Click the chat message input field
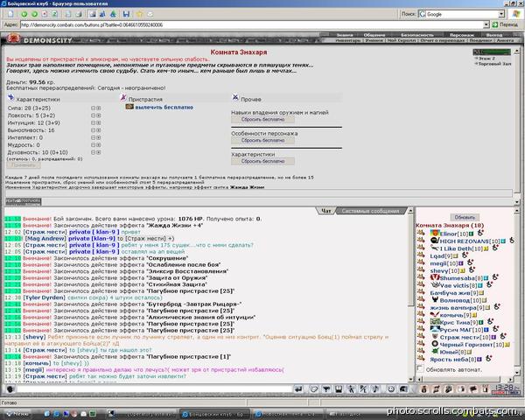Image resolution: width=525 pixels, height=420 pixels. click(x=155, y=389)
